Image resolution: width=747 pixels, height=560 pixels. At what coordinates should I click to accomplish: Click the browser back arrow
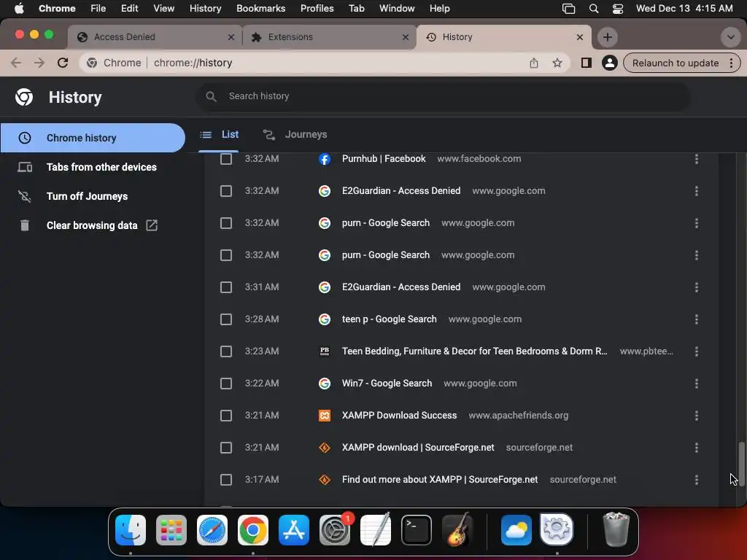[x=16, y=63]
